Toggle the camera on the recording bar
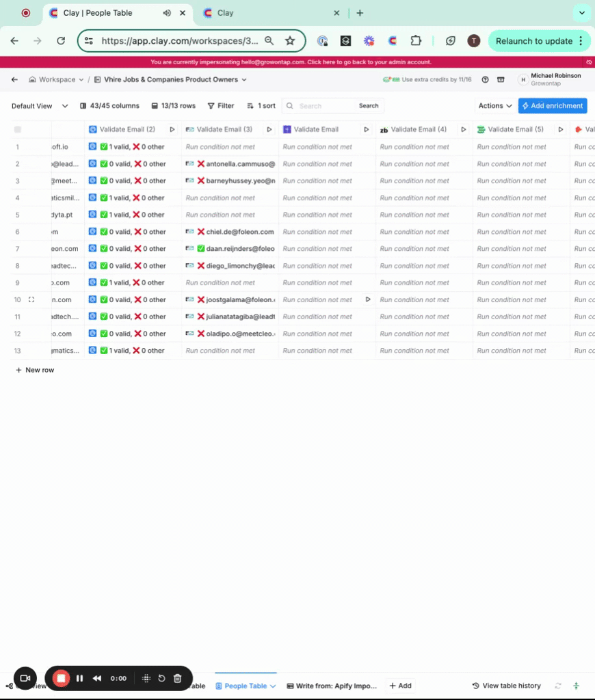The height and width of the screenshot is (700, 595). coord(25,678)
